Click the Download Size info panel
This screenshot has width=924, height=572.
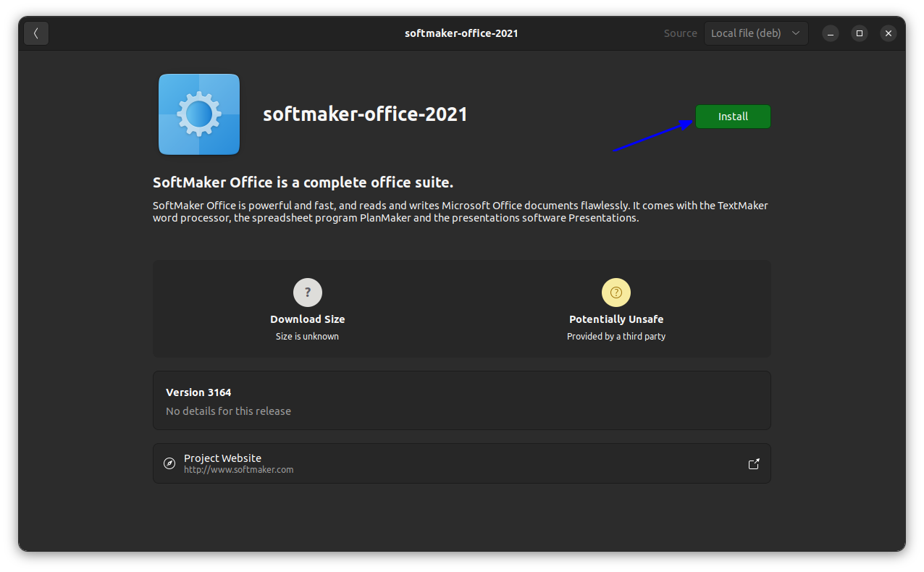pyautogui.click(x=307, y=308)
